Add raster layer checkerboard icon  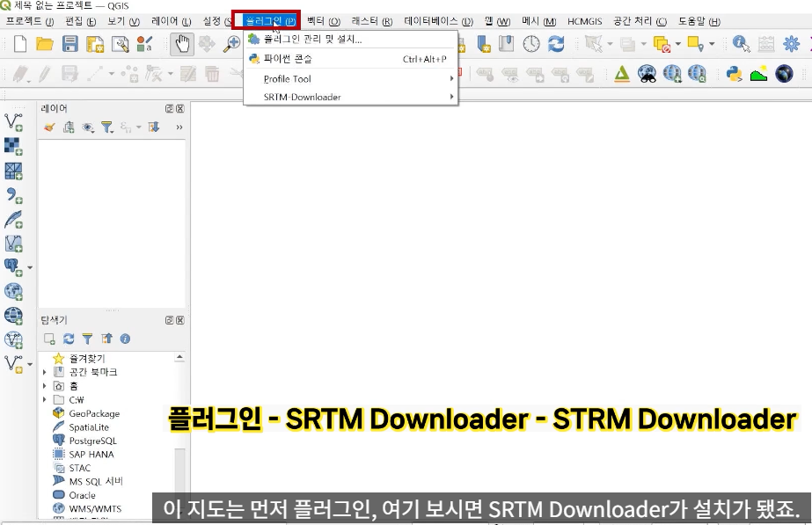tap(13, 147)
